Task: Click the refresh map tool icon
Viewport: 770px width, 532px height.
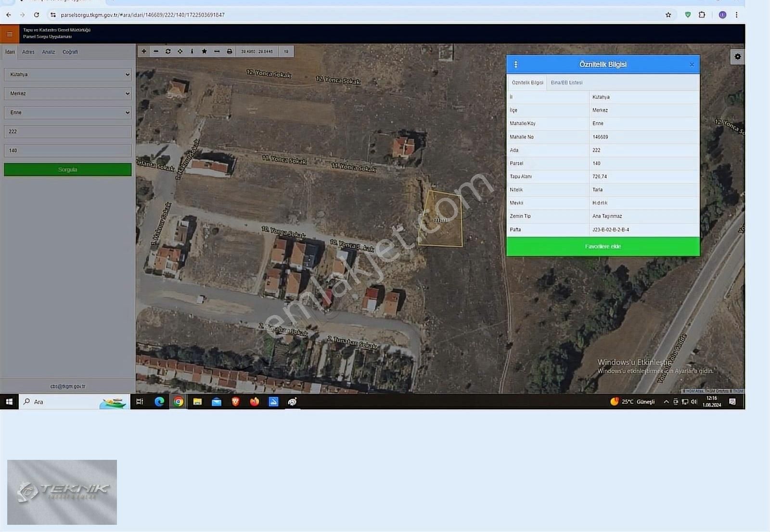Action: [168, 51]
